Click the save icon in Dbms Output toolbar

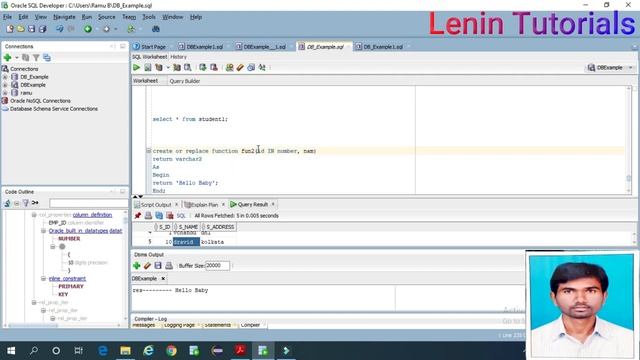click(158, 266)
